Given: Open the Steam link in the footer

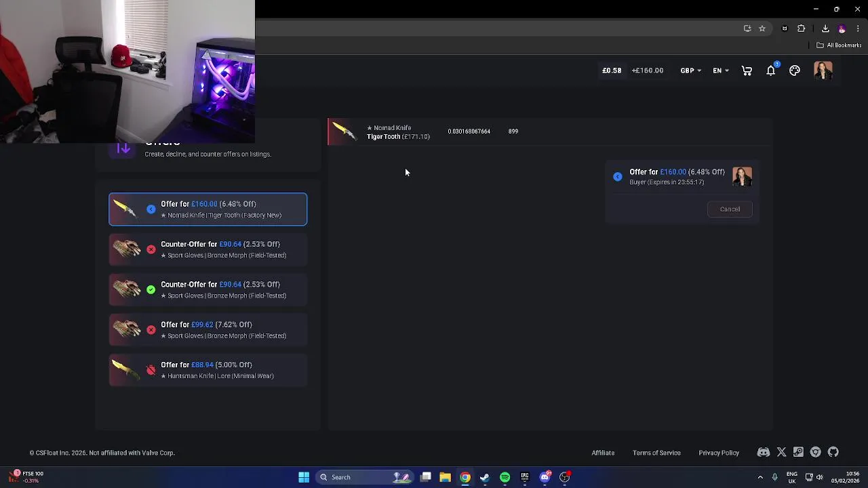Looking at the screenshot, I should click(799, 452).
